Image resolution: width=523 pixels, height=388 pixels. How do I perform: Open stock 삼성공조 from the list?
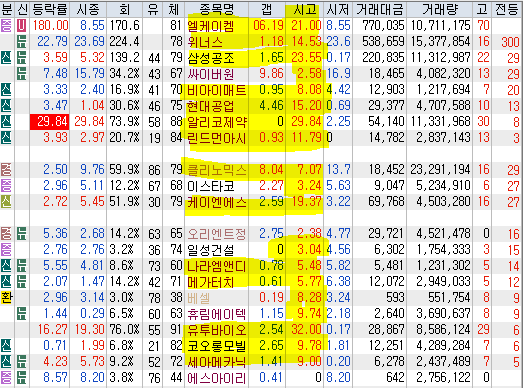[211, 58]
